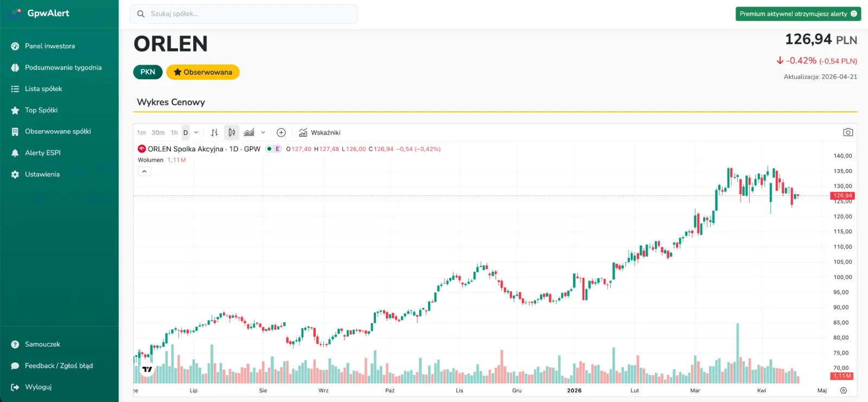Select the bars chart style icon
868x402 pixels.
(214, 132)
